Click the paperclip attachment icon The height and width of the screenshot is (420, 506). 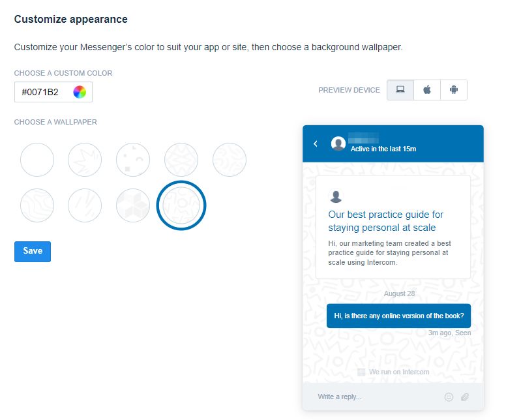[465, 397]
